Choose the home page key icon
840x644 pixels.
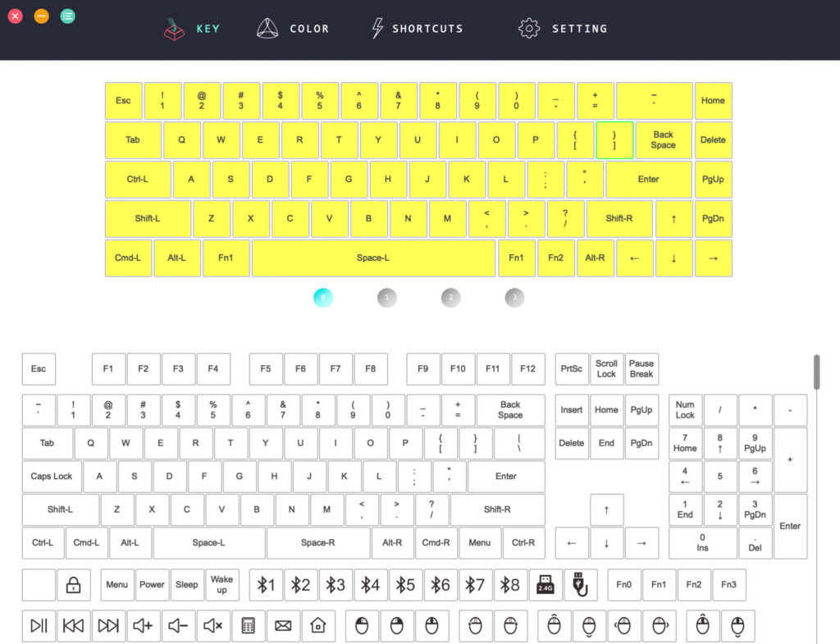pyautogui.click(x=317, y=625)
